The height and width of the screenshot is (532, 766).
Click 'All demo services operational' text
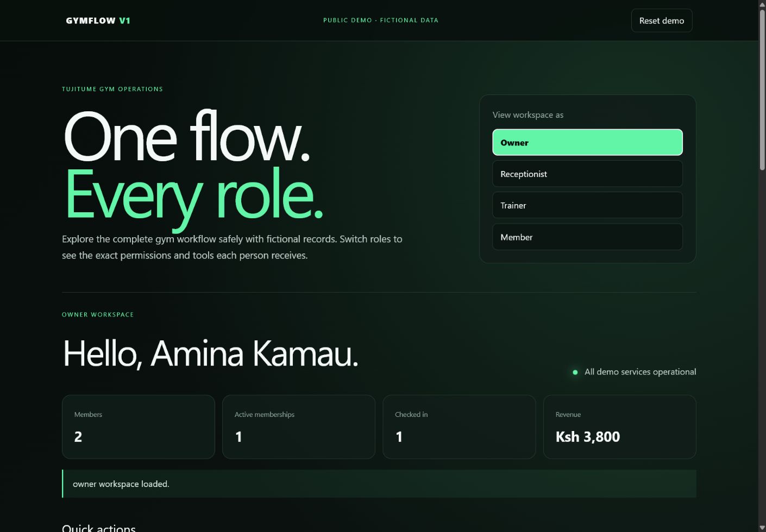point(640,372)
